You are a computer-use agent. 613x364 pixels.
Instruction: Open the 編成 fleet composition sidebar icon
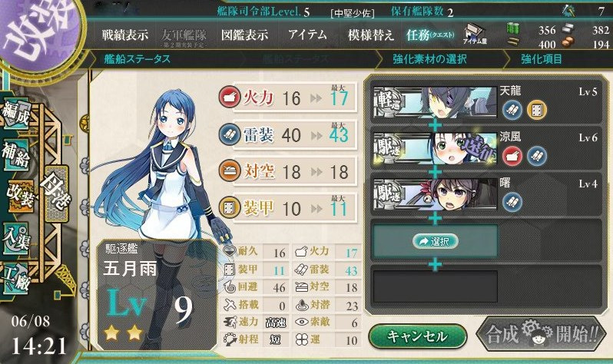click(16, 114)
